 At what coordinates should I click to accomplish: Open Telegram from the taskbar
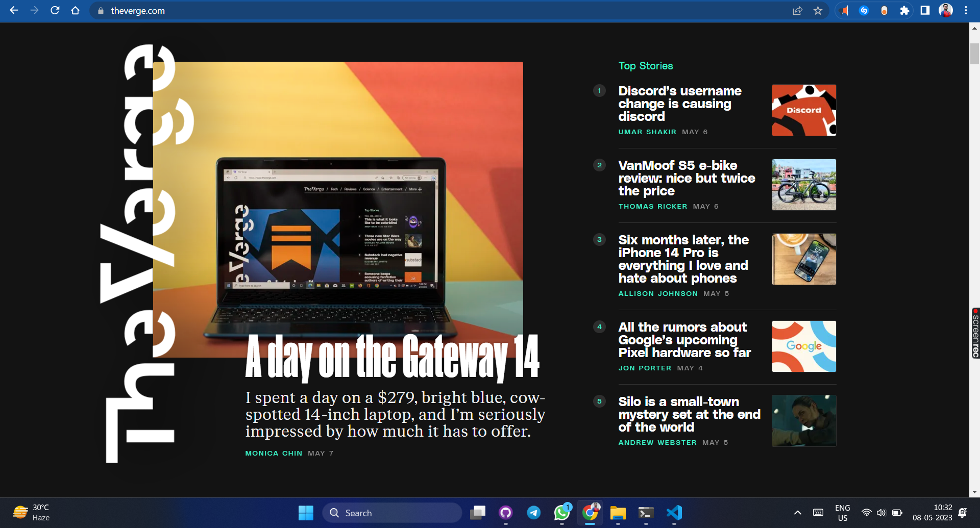(x=534, y=513)
